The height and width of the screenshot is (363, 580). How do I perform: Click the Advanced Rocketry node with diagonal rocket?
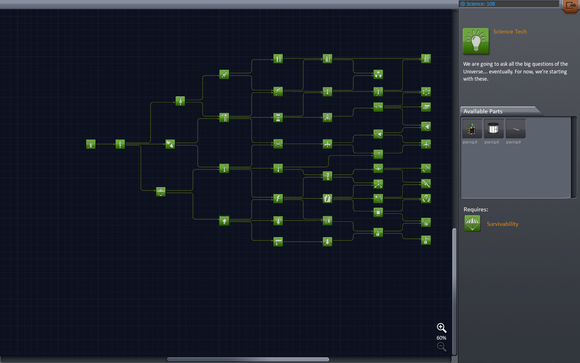tap(224, 74)
